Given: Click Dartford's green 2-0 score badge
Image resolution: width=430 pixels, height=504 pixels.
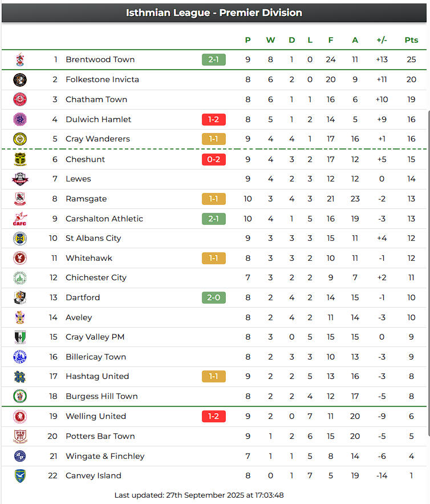Looking at the screenshot, I should coord(214,297).
